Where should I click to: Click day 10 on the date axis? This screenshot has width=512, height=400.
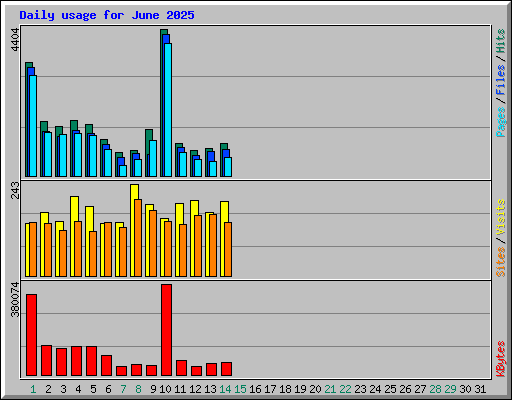coord(165,389)
